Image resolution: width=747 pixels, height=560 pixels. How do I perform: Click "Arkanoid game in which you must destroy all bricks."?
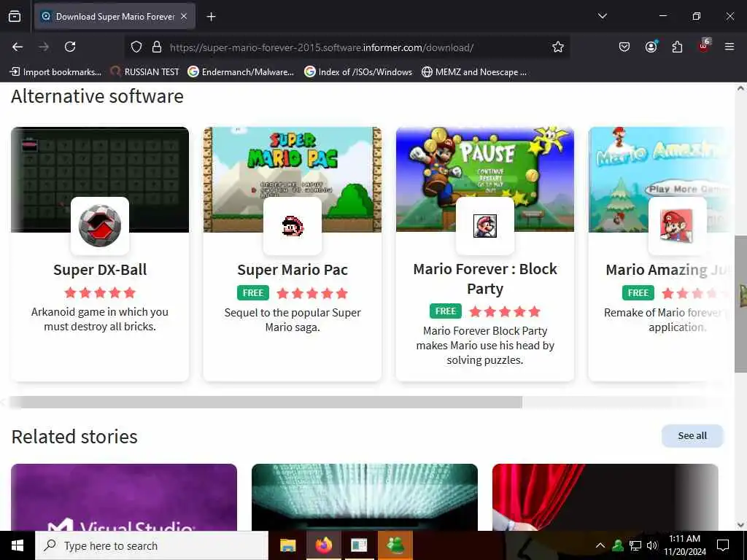click(x=100, y=319)
